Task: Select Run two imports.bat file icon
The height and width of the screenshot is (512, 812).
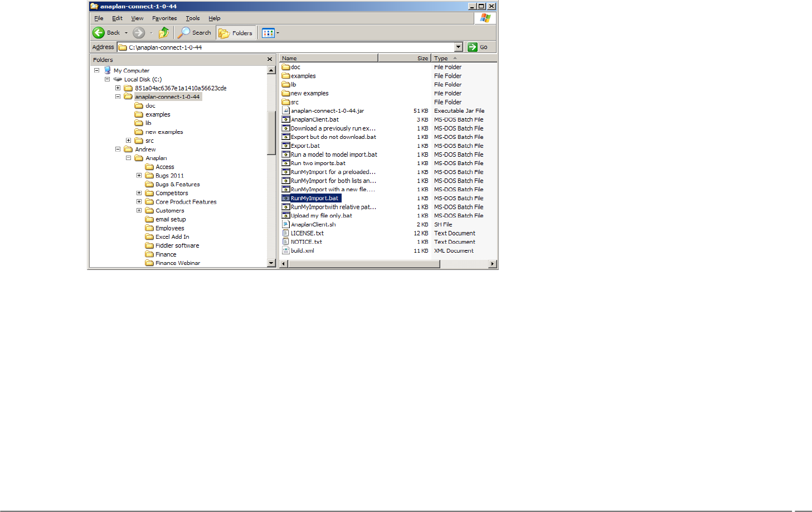Action: click(x=286, y=163)
